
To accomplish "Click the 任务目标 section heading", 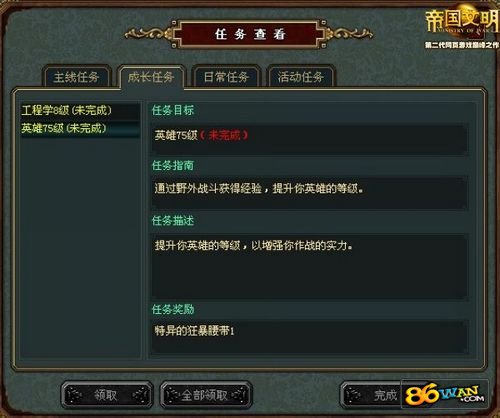I will pos(173,110).
